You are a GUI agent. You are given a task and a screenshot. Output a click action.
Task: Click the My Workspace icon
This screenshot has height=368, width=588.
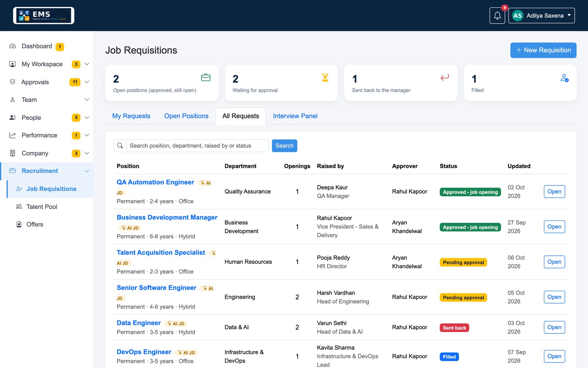click(12, 64)
